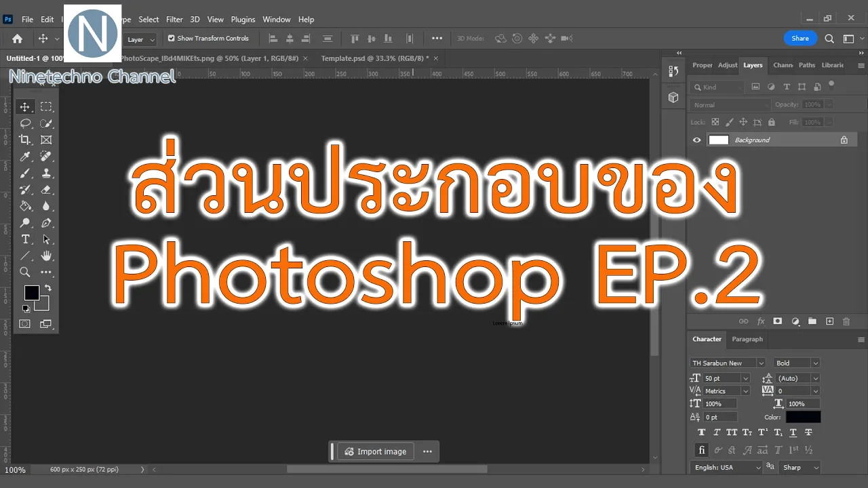Toggle Underline text style
868x488 pixels.
click(793, 432)
